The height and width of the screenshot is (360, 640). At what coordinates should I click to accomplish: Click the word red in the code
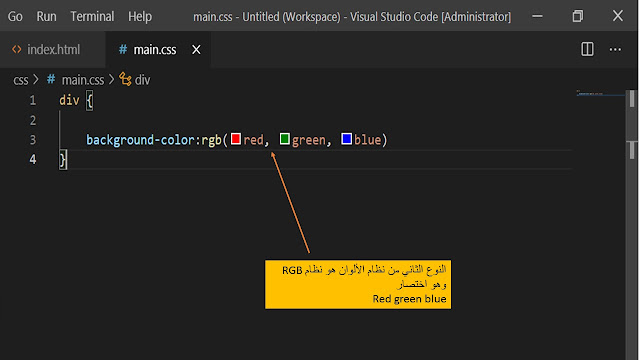coord(253,140)
